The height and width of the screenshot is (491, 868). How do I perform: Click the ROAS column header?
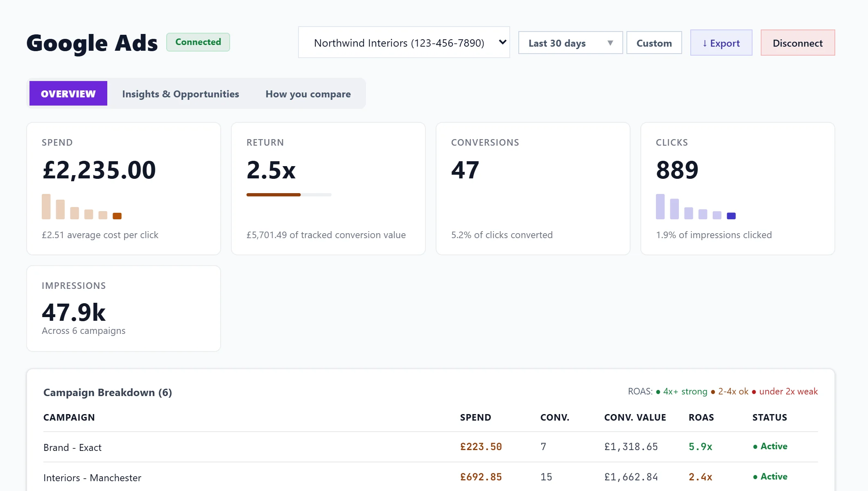[x=701, y=418]
